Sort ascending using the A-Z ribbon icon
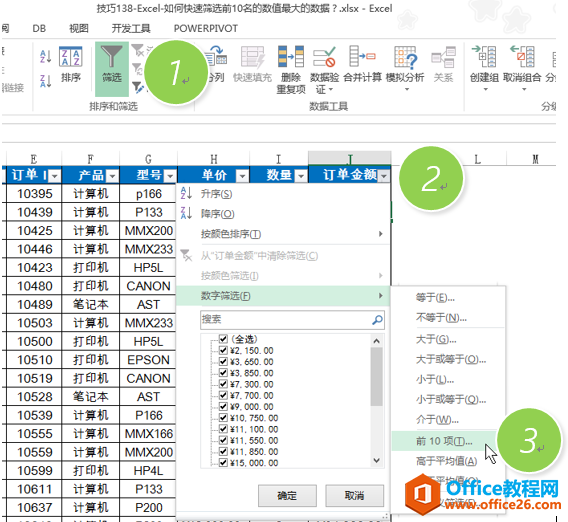Screen dimensions: 568x522 (46, 57)
